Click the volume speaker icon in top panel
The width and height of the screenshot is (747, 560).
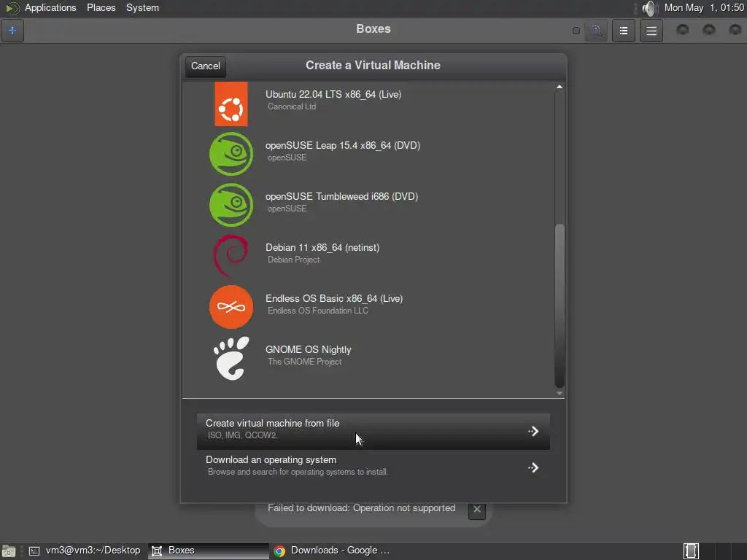(649, 8)
